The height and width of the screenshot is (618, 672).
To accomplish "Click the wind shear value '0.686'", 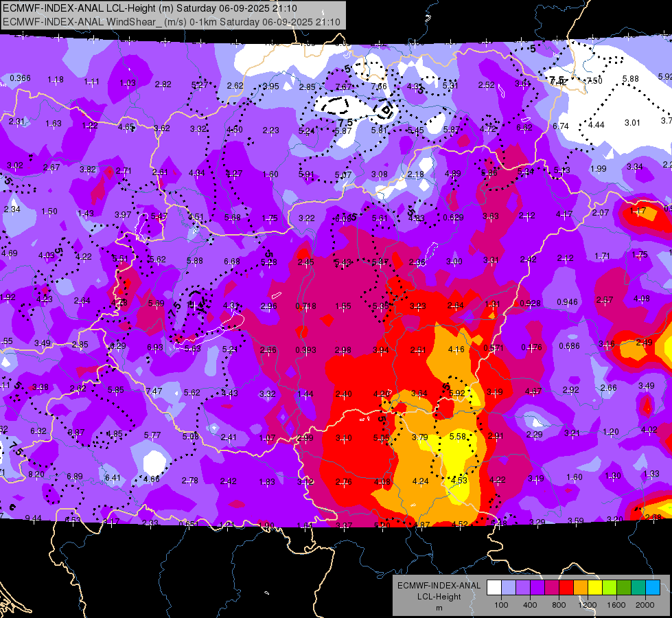I will 569,345.
